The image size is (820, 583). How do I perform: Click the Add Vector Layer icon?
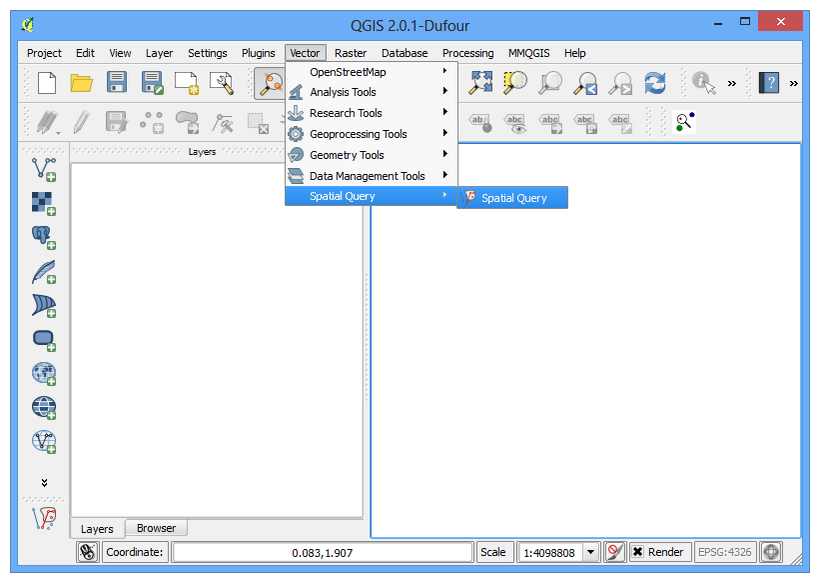tap(44, 169)
